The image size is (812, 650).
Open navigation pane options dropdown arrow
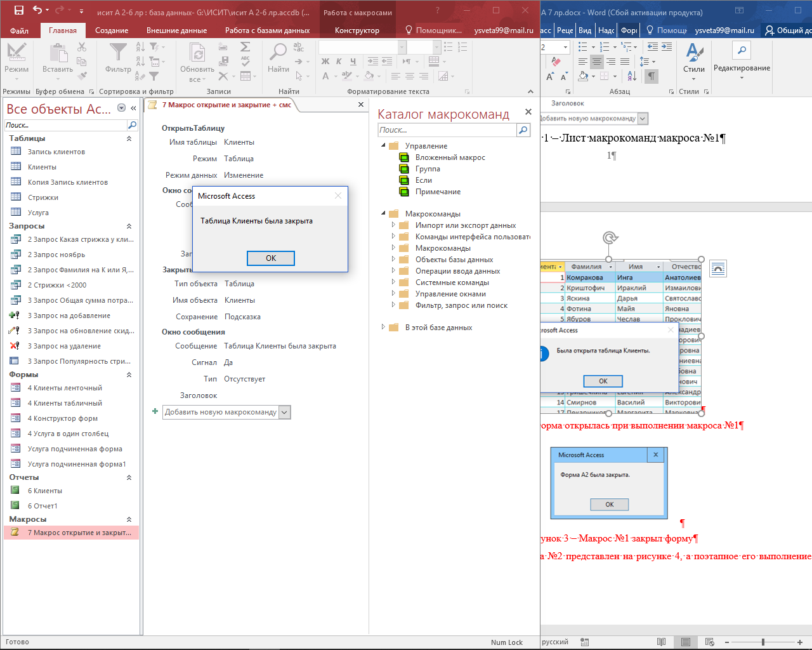point(121,109)
